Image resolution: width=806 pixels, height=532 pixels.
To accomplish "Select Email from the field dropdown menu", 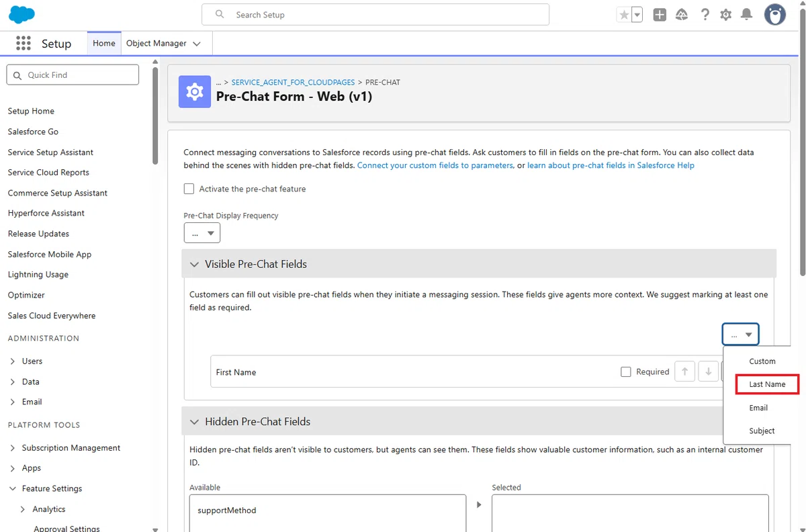I will click(758, 408).
